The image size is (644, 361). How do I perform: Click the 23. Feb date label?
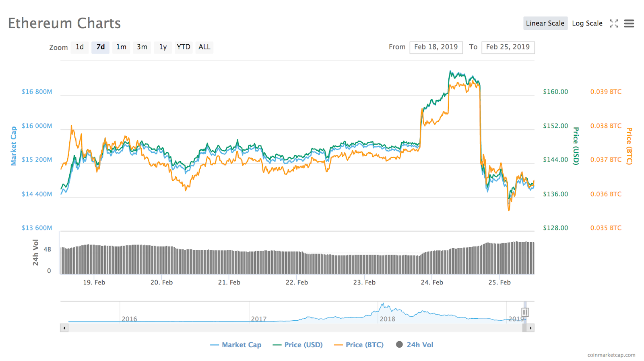tap(364, 282)
